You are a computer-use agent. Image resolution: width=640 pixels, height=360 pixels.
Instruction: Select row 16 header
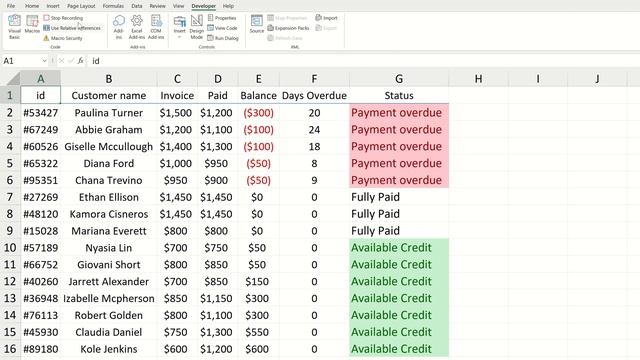[10, 349]
